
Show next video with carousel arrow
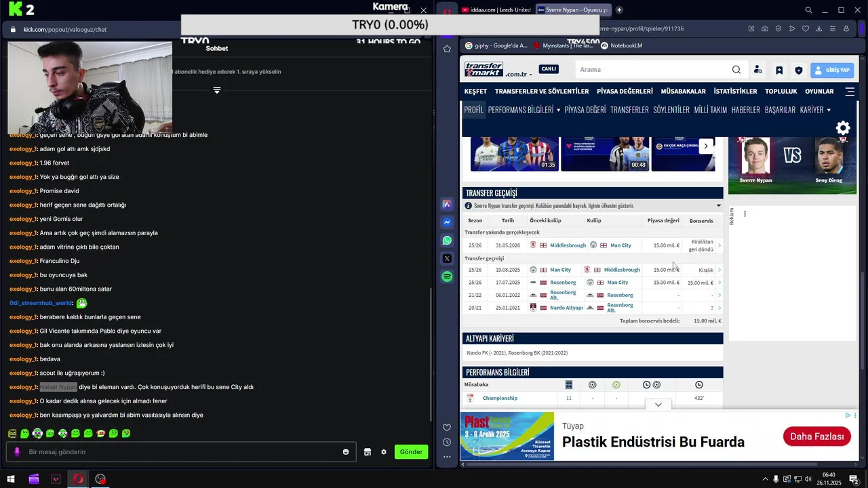pos(705,146)
